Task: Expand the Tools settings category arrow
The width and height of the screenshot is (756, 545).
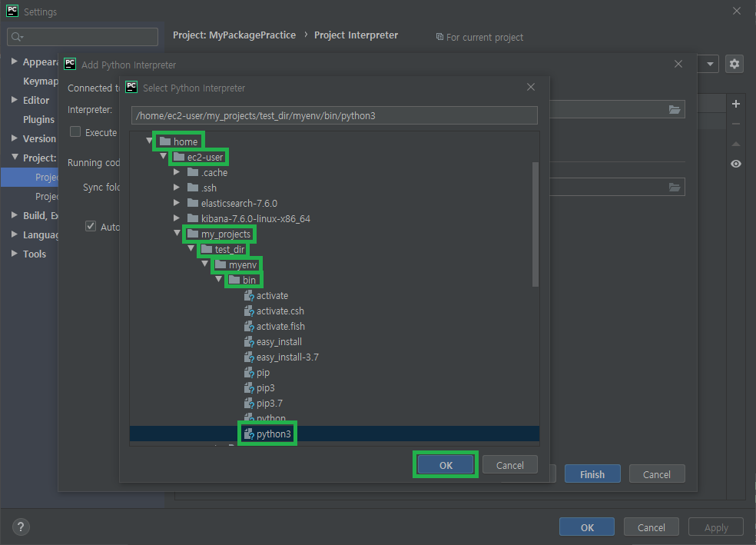Action: tap(15, 254)
